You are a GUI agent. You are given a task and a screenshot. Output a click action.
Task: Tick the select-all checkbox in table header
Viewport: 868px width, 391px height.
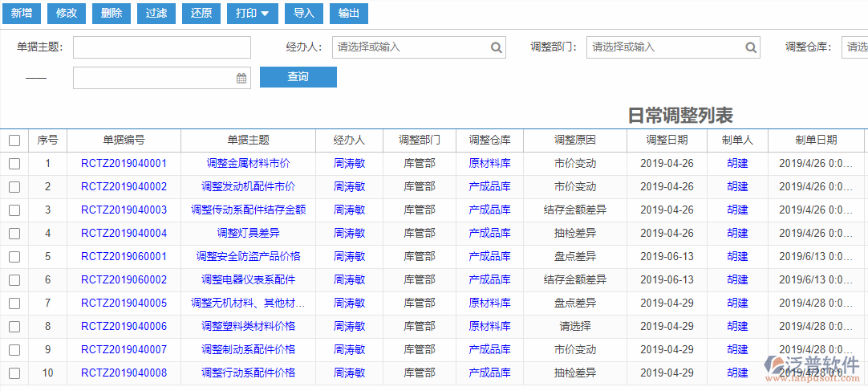(14, 141)
